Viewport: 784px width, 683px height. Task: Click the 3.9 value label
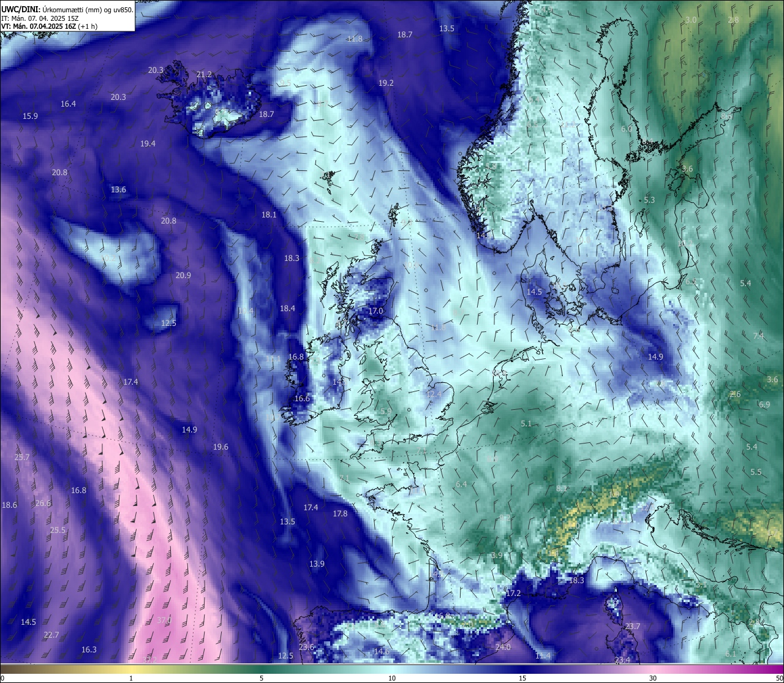tap(497, 555)
